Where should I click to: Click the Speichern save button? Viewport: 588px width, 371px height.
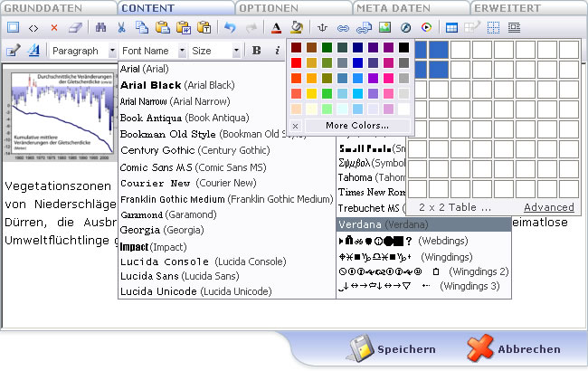click(x=393, y=349)
